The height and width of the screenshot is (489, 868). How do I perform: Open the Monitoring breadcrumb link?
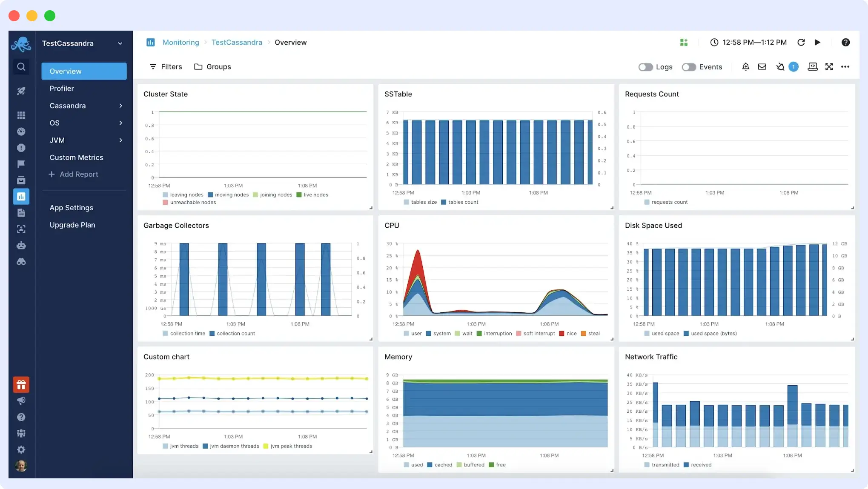tap(180, 42)
